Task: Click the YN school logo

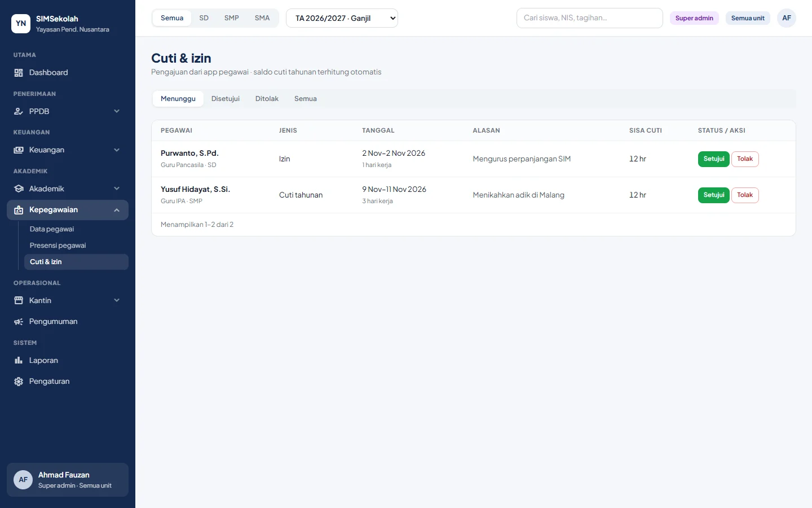Action: (21, 24)
